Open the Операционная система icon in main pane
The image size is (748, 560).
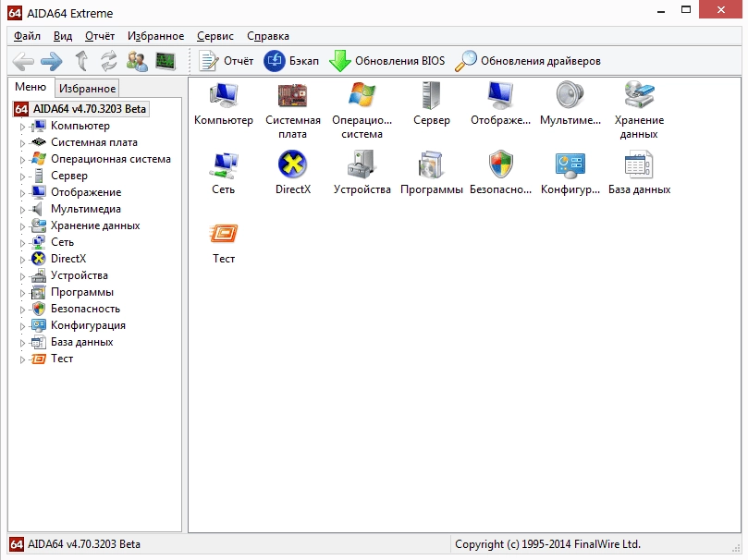(x=362, y=94)
